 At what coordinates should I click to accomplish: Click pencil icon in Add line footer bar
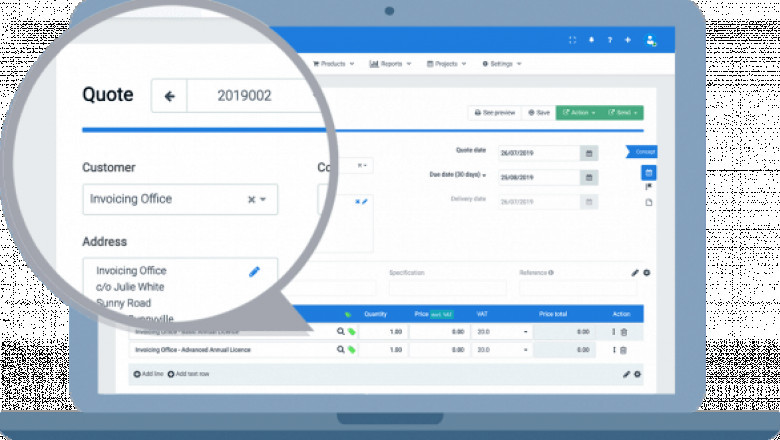pyautogui.click(x=626, y=374)
